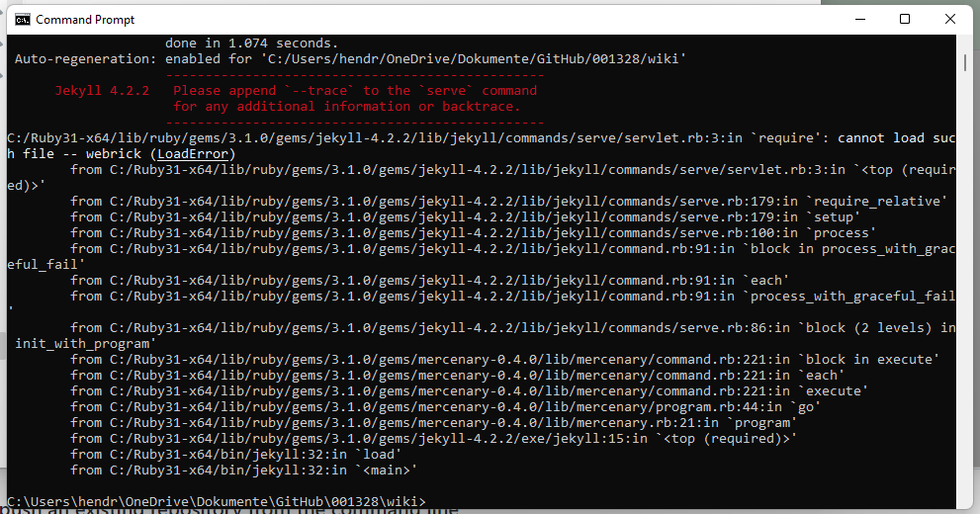Click the 'exe/jekyll:15:in' trace line
Viewport: 980px width, 514px height.
(x=433, y=439)
